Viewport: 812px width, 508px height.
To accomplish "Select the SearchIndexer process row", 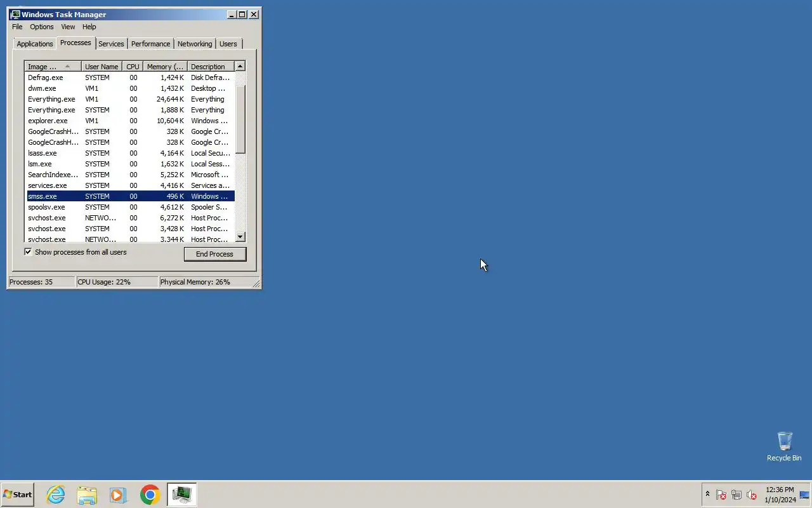I will (130, 175).
